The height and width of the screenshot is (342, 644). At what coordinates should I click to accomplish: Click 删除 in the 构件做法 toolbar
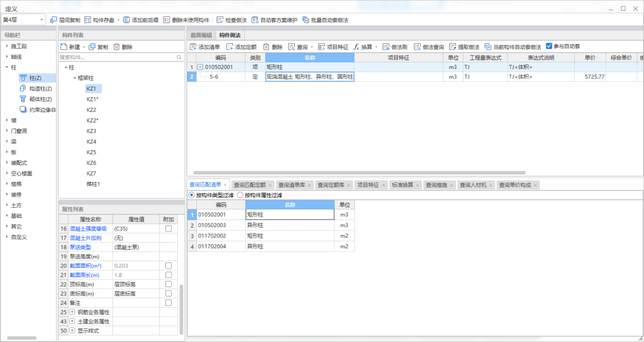[x=273, y=47]
